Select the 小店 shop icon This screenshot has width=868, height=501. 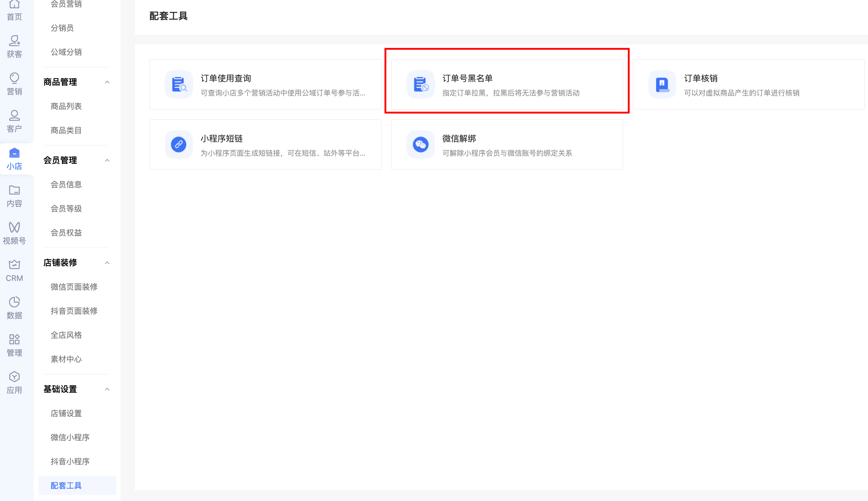tap(14, 152)
